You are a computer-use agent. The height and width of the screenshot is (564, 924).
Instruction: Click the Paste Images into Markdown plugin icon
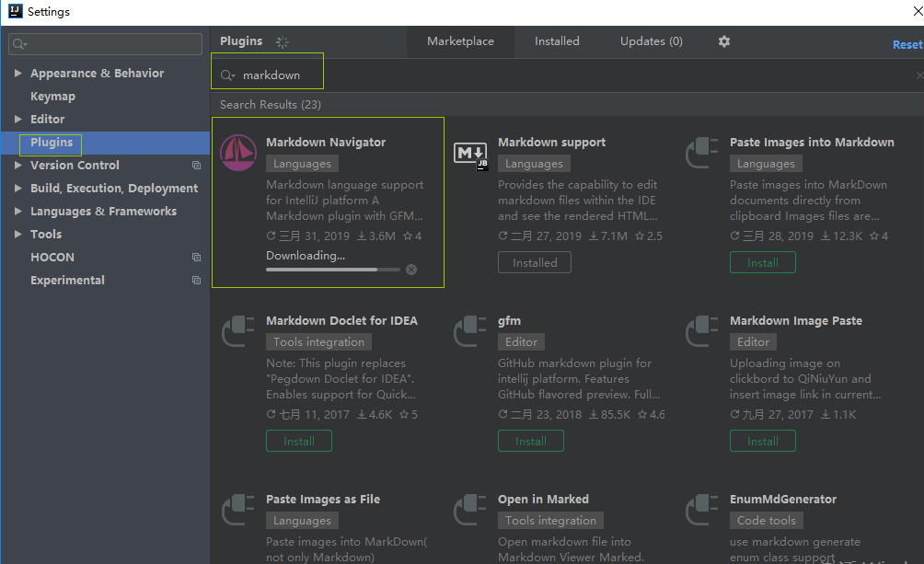pyautogui.click(x=701, y=153)
